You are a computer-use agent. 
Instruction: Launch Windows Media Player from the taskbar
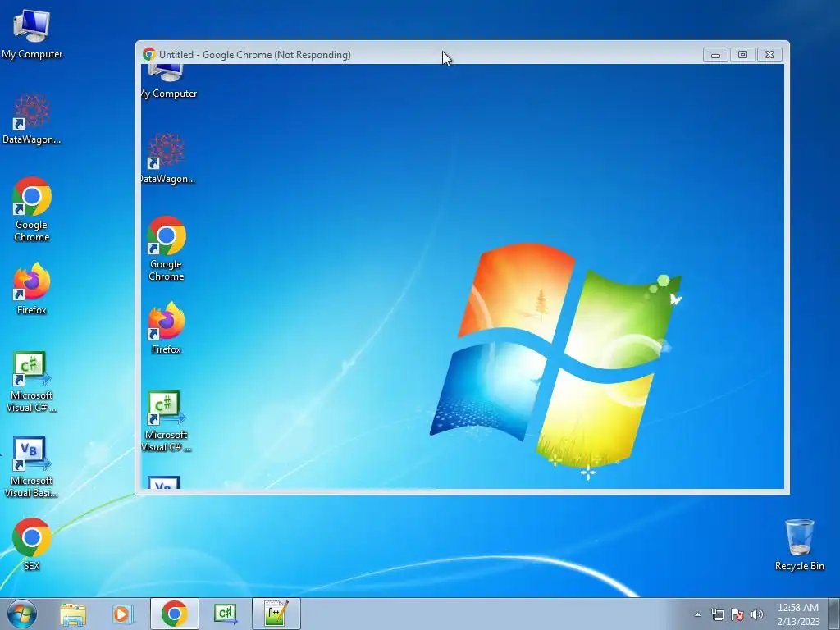123,614
